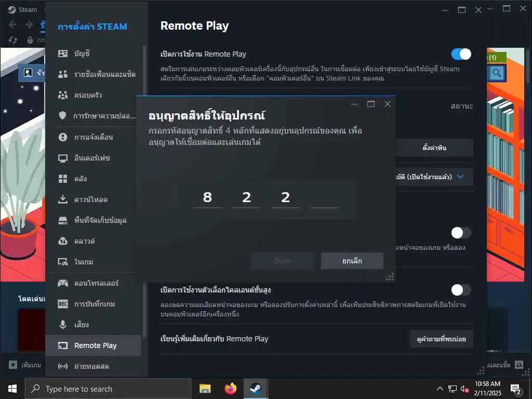Open การแจ้งเตือน notifications icon

pos(63,137)
